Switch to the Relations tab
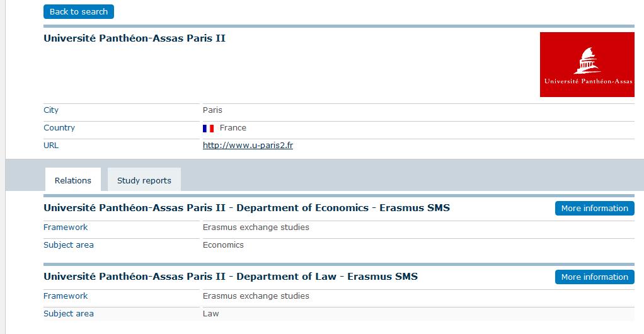Screen dimensions: 644x334 click(x=72, y=180)
